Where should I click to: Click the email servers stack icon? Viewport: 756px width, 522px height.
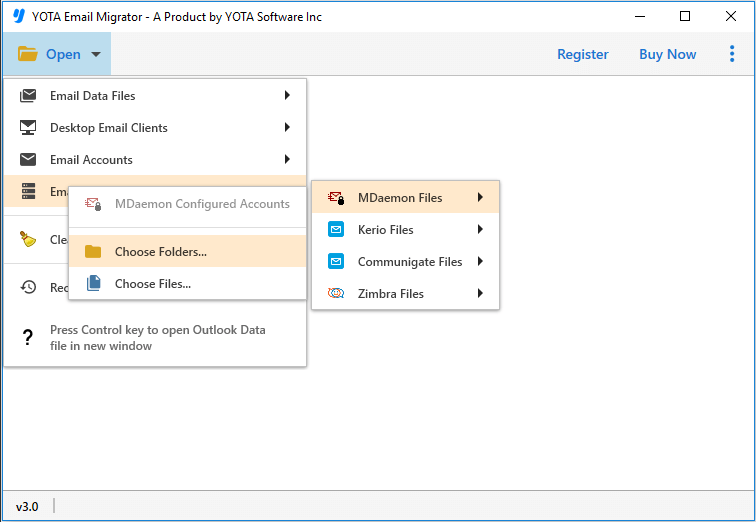pos(28,191)
